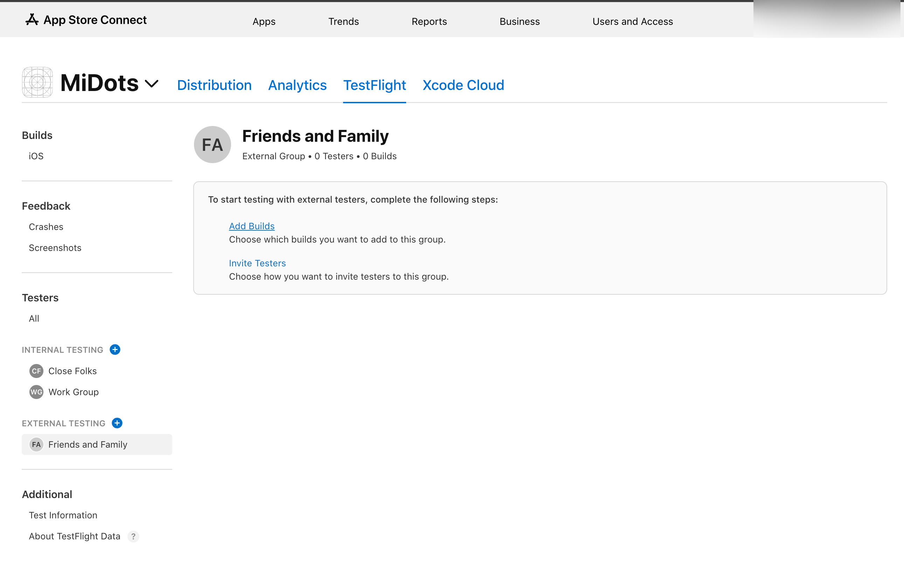The width and height of the screenshot is (904, 588).
Task: Select the Friends and Family external group
Action: click(97, 444)
